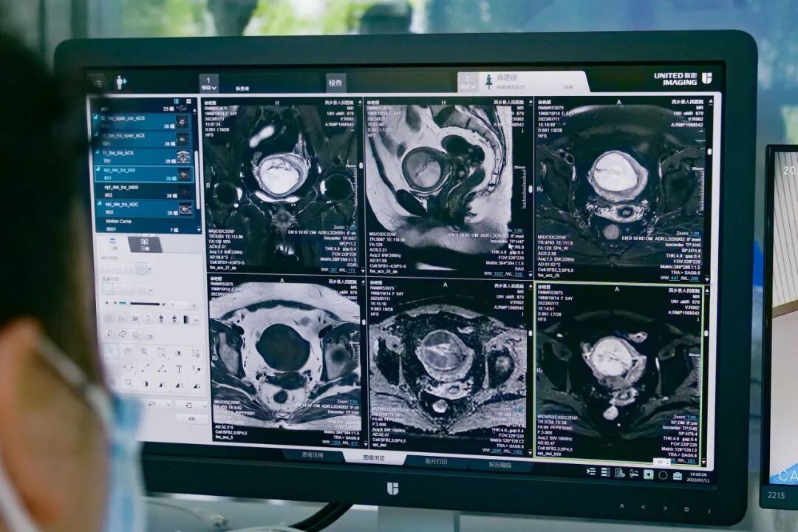
Task: Switch to 患者注册 bottom tab
Action: click(x=312, y=454)
